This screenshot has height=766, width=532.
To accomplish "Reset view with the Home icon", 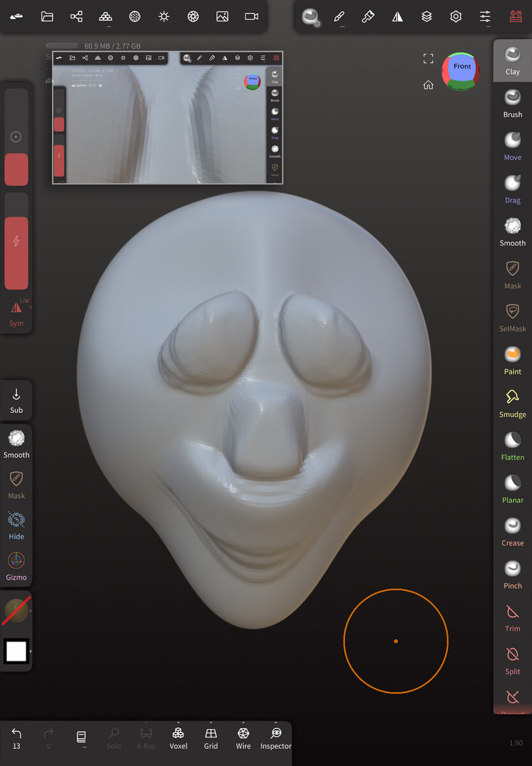I will (428, 85).
